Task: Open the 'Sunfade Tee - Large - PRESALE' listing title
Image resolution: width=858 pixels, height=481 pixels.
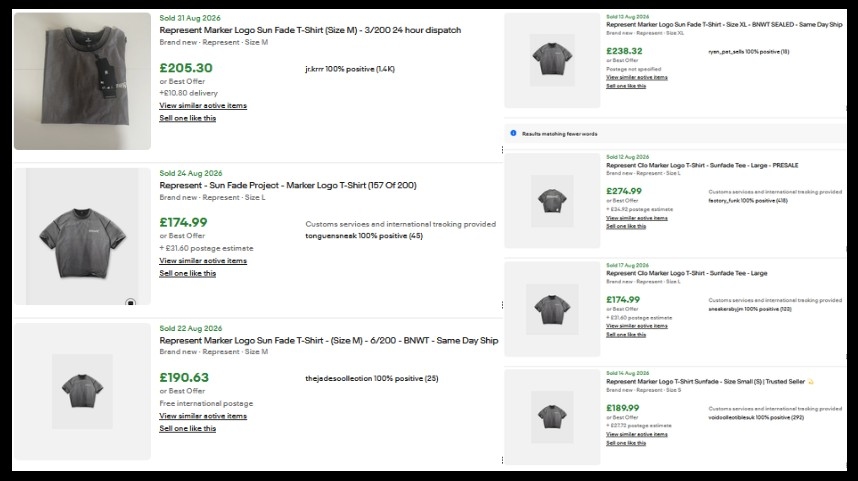Action: click(x=702, y=165)
